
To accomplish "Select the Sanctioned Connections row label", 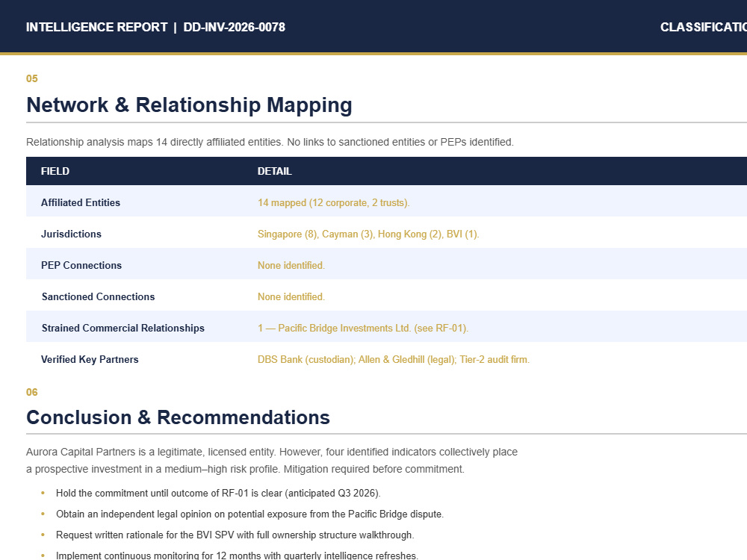I will (98, 296).
